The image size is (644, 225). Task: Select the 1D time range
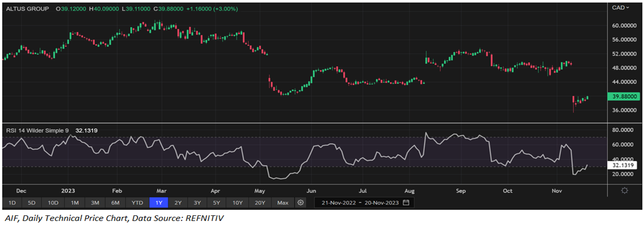(12, 203)
